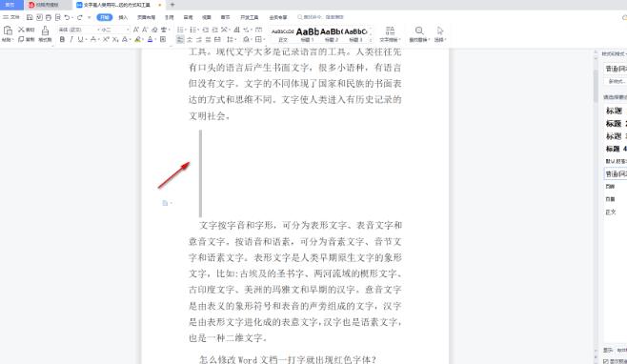Click the font color A icon
Image resolution: width=627 pixels, height=364 pixels.
coord(150,39)
